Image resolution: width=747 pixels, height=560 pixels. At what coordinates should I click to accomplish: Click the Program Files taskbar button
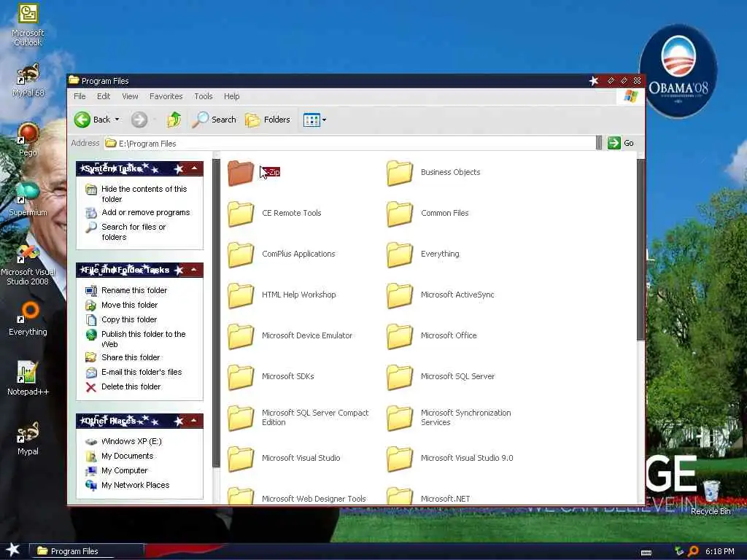[x=87, y=551]
